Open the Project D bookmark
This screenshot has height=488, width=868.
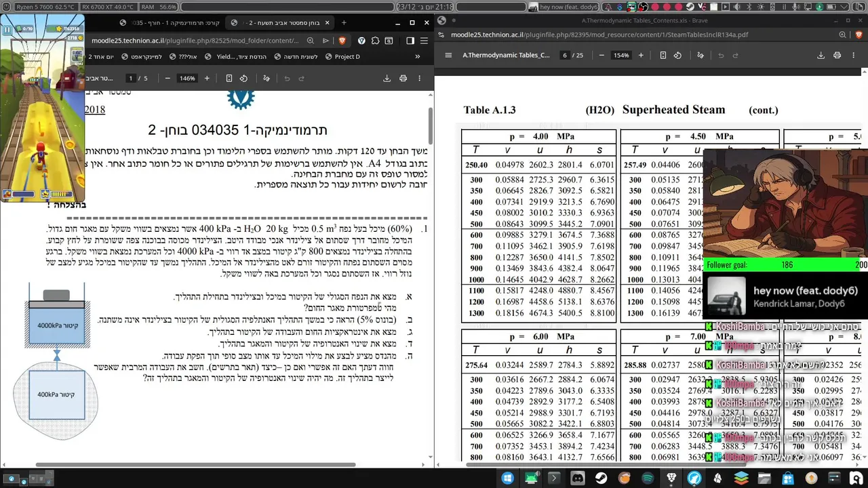(342, 57)
